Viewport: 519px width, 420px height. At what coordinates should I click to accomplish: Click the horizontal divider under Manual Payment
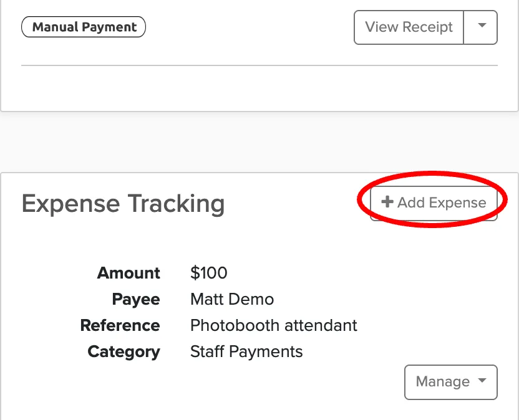pyautogui.click(x=259, y=65)
